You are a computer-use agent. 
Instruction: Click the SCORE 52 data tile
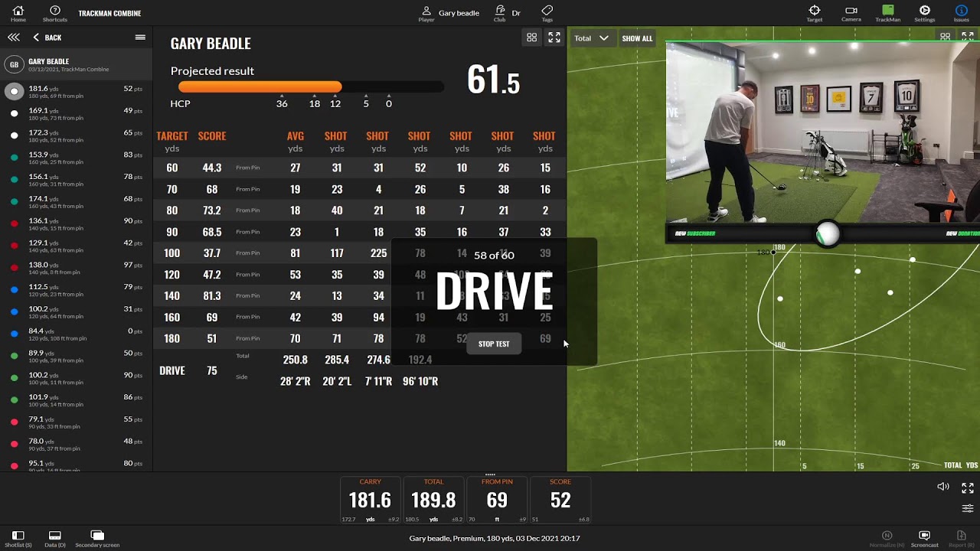[560, 500]
